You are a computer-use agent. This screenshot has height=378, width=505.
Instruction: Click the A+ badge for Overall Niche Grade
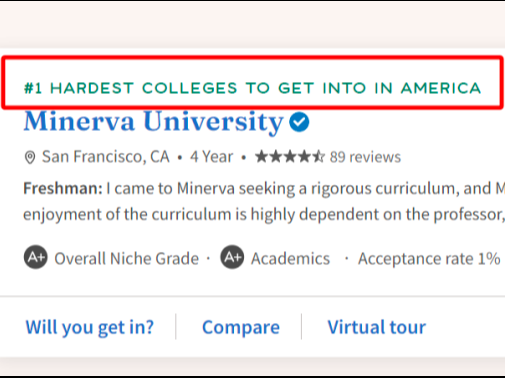click(36, 257)
